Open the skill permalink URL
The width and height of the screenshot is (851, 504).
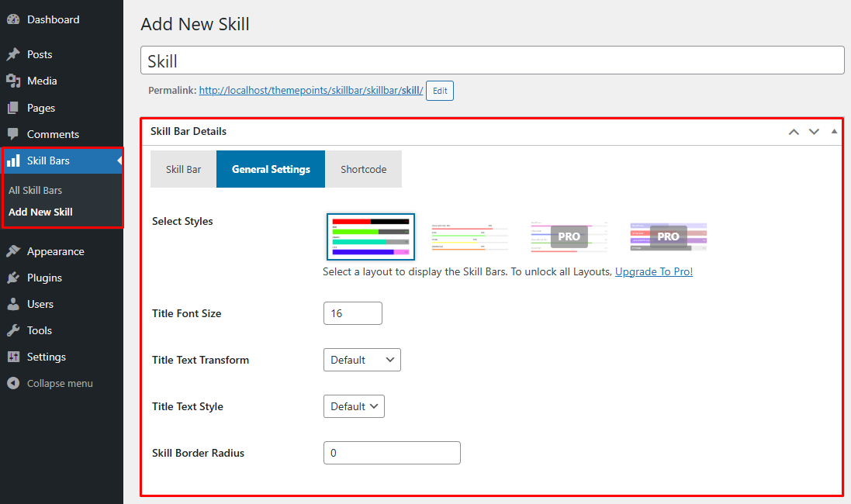[x=311, y=91]
